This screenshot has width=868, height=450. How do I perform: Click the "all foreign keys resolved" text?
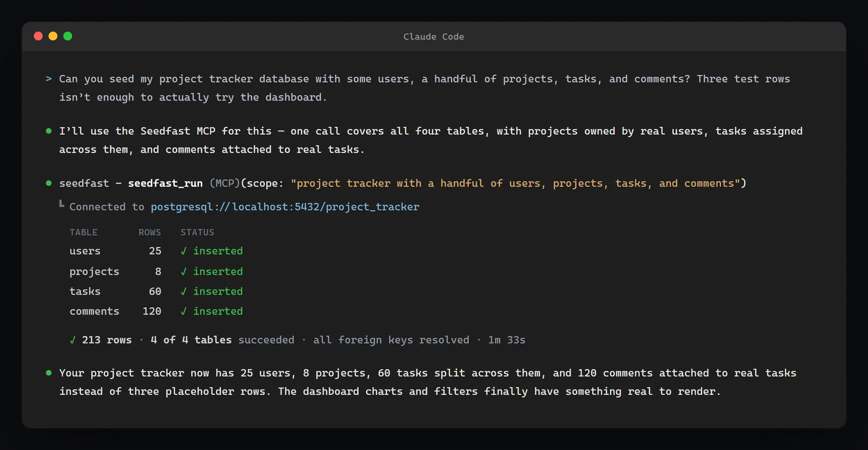point(391,340)
